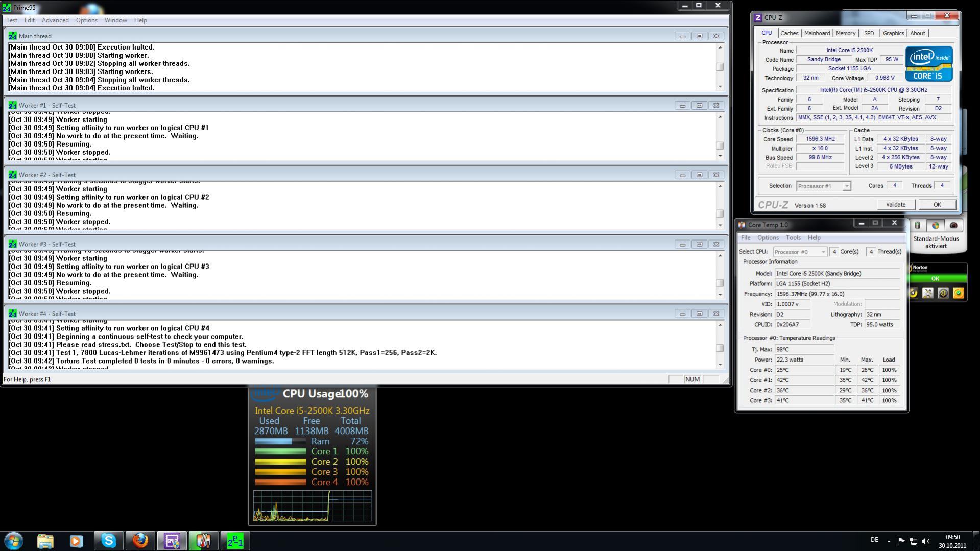980x551 pixels.
Task: Open the Options menu in Prime95
Action: pos(87,20)
